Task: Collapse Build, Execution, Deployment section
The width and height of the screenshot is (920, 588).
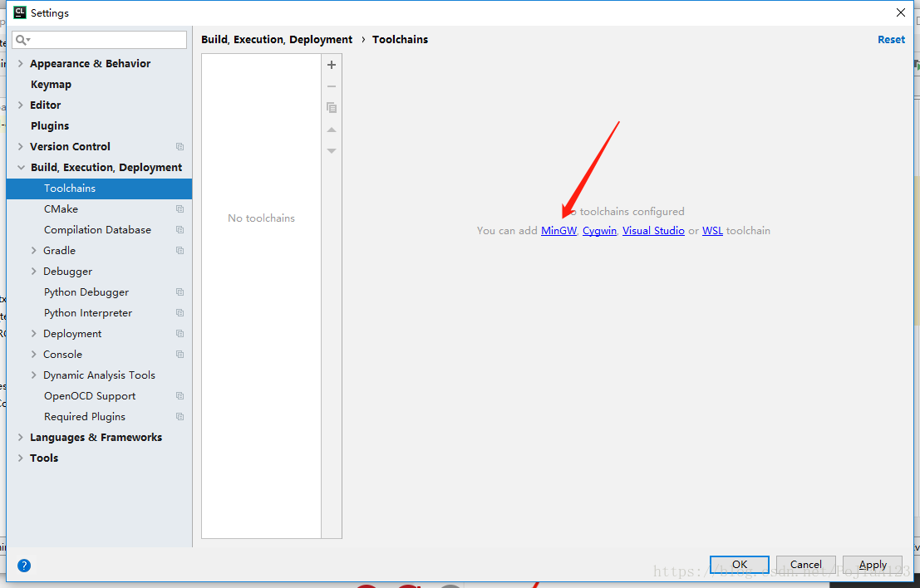Action: [21, 168]
